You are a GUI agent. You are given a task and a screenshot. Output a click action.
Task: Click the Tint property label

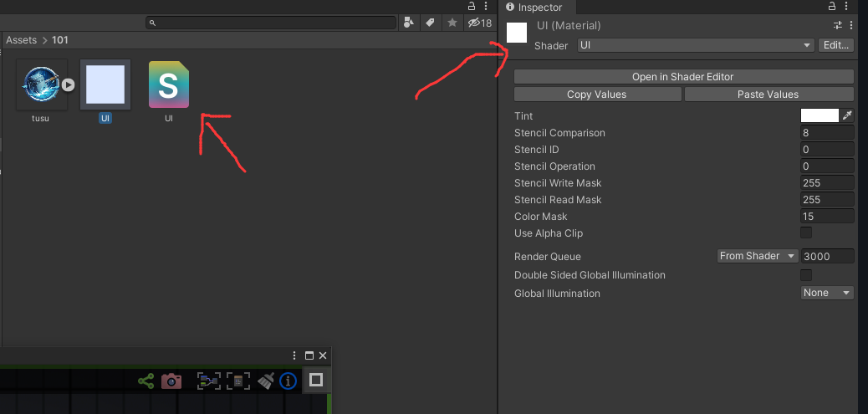[x=523, y=116]
